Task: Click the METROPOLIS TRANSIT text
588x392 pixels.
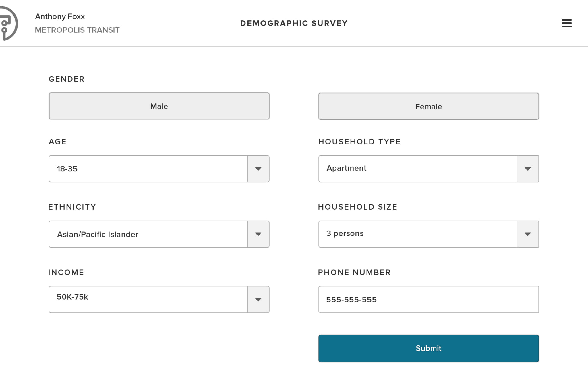Action: pos(77,30)
